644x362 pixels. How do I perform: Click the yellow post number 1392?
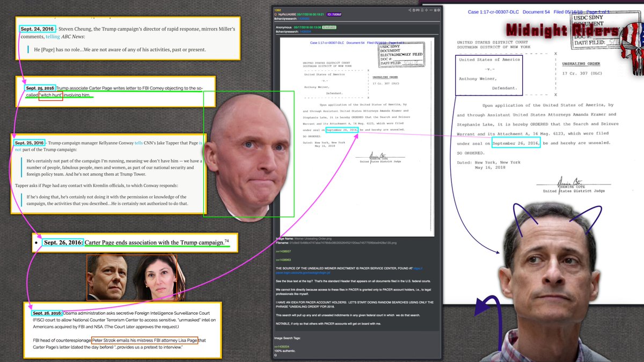coord(278,10)
